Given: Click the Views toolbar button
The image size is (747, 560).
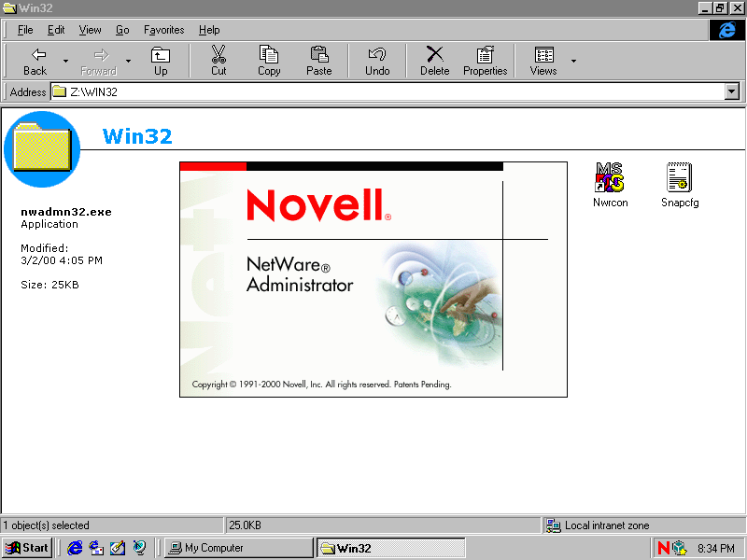Looking at the screenshot, I should [x=543, y=62].
